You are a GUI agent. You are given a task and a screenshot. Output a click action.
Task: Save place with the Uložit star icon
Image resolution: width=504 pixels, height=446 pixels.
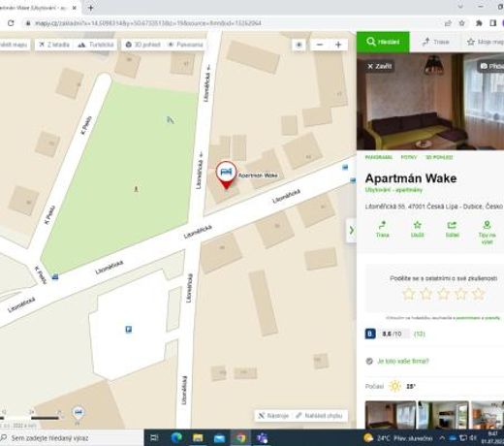(x=417, y=229)
